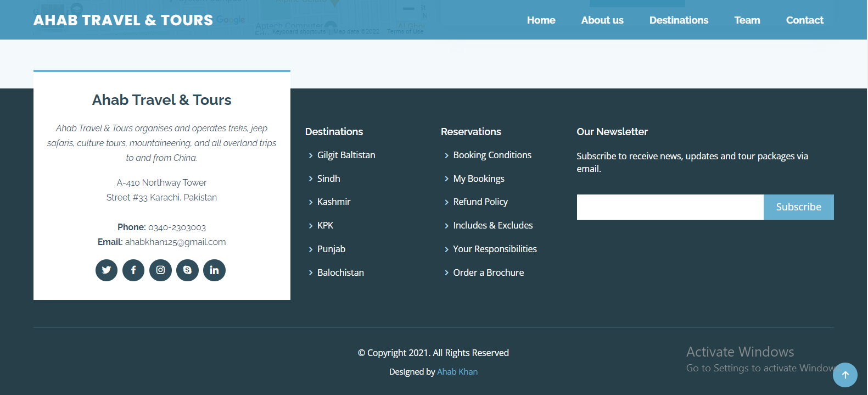This screenshot has width=868, height=395.
Task: Open the Home menu item
Action: [541, 20]
